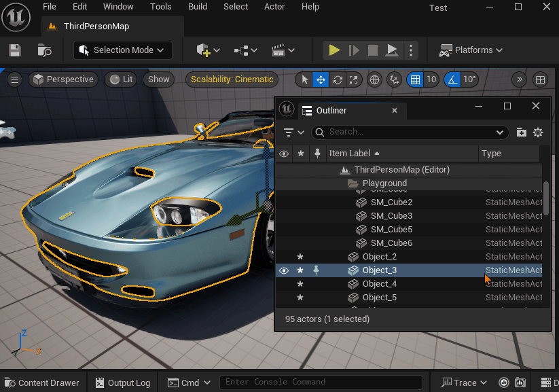The width and height of the screenshot is (559, 392).
Task: Open the viewport Show menu
Action: pyautogui.click(x=159, y=79)
